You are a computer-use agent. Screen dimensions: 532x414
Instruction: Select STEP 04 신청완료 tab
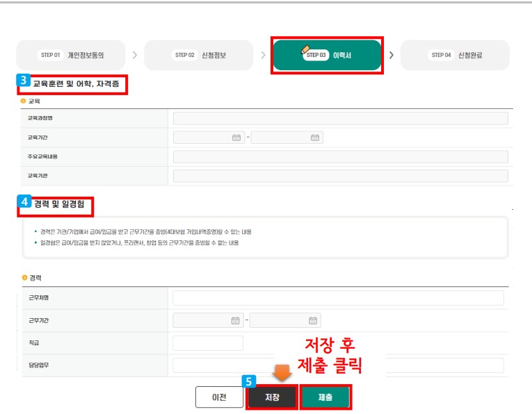click(x=455, y=55)
